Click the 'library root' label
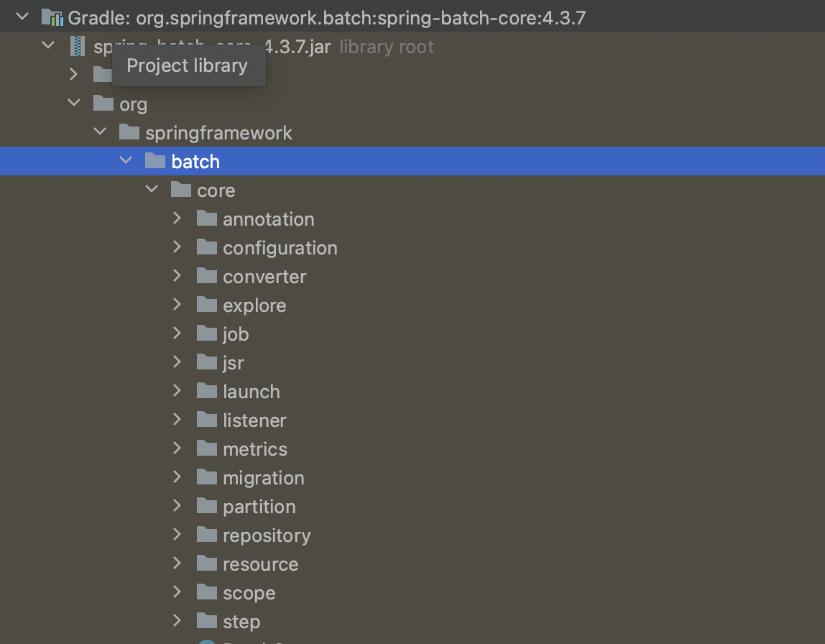Image resolution: width=825 pixels, height=644 pixels. 386,47
